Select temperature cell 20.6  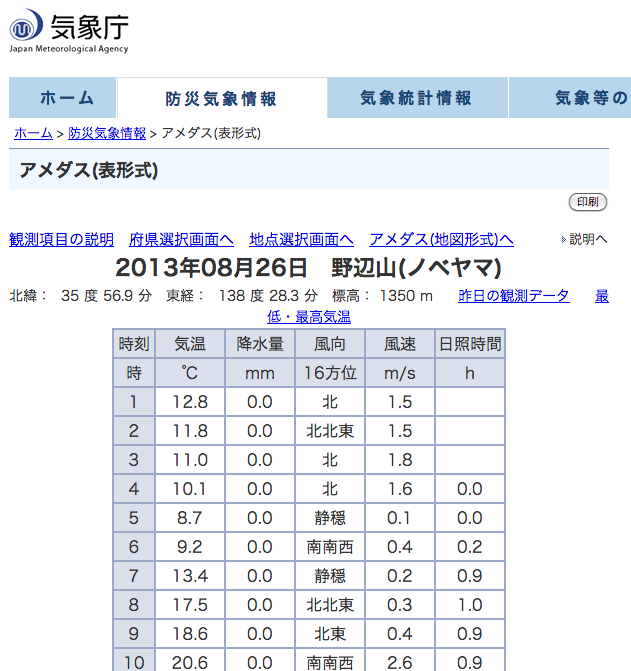tap(190, 660)
